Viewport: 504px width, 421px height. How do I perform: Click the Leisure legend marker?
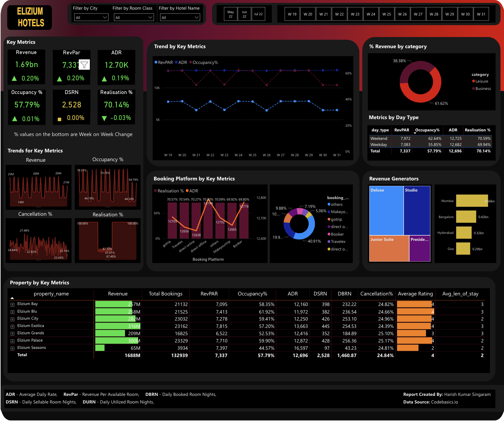[473, 81]
